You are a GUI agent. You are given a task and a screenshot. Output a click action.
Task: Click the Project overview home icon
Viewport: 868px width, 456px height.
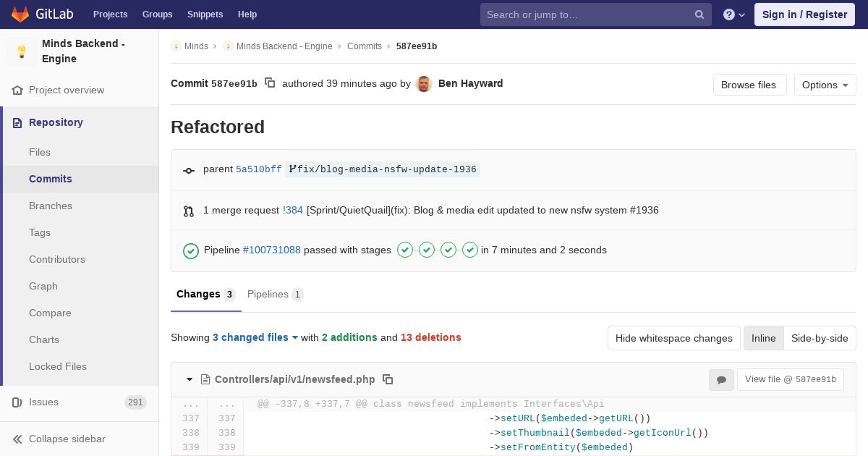point(17,90)
